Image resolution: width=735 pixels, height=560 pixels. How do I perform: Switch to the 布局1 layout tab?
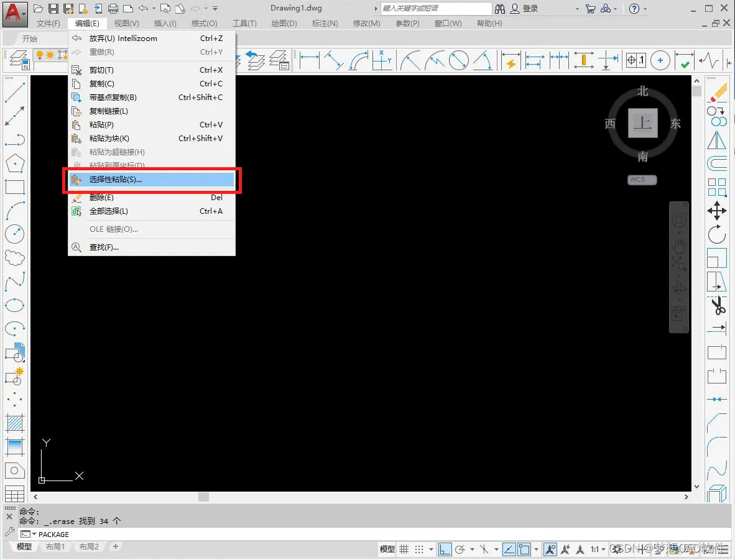point(55,546)
